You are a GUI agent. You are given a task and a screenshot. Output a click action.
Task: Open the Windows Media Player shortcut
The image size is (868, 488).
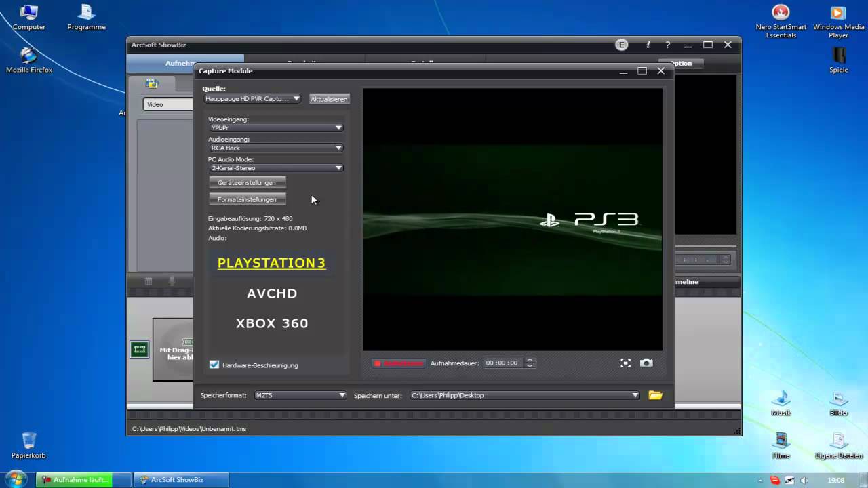pyautogui.click(x=838, y=21)
